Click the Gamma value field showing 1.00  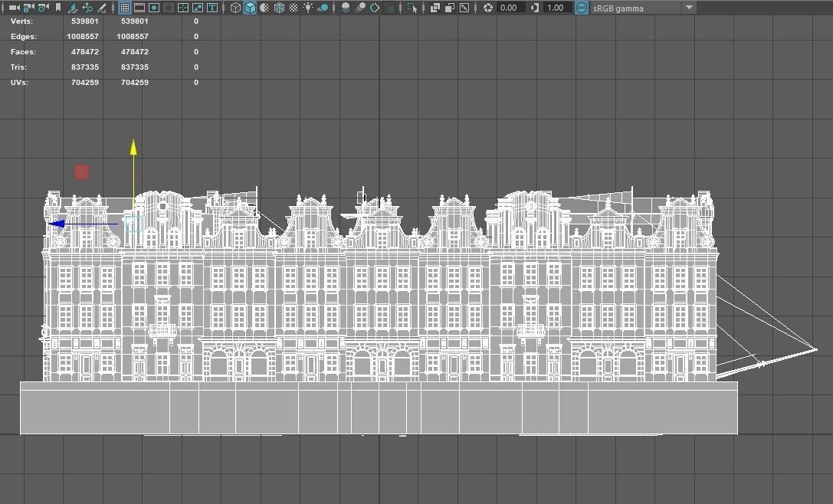point(557,8)
